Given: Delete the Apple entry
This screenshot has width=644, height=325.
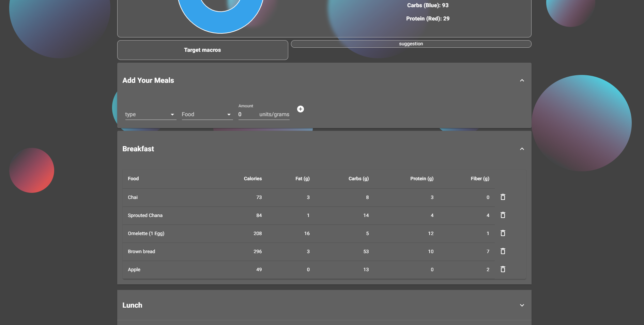Looking at the screenshot, I should 503,269.
